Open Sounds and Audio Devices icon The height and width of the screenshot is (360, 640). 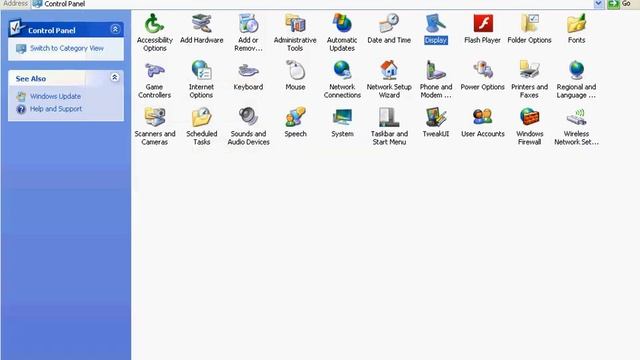(248, 117)
